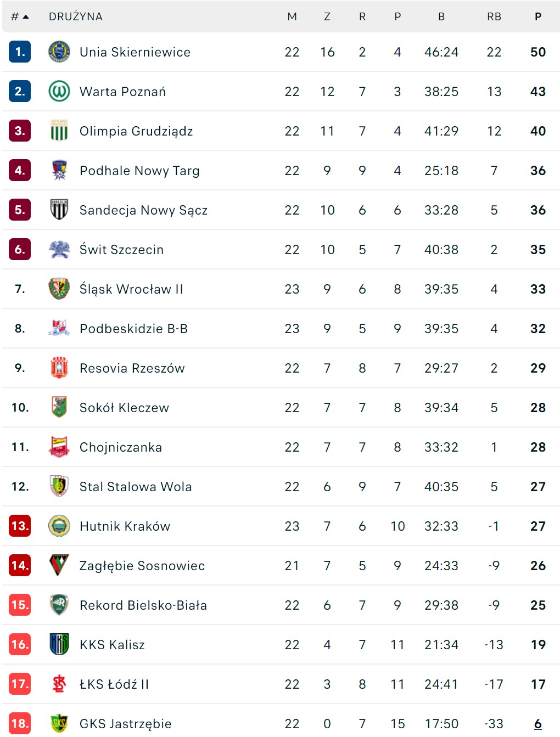This screenshot has height=737, width=560.
Task: Click the Hutnik Kraków round crest
Action: pos(59,526)
